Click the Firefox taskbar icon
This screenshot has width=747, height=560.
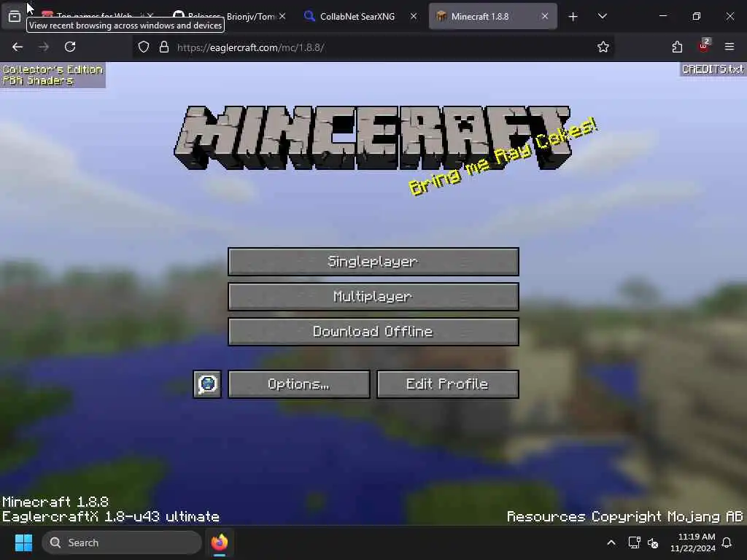coord(220,542)
